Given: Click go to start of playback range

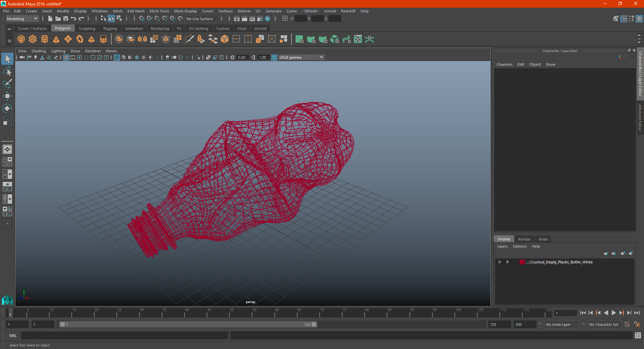Looking at the screenshot, I should 583,313.
